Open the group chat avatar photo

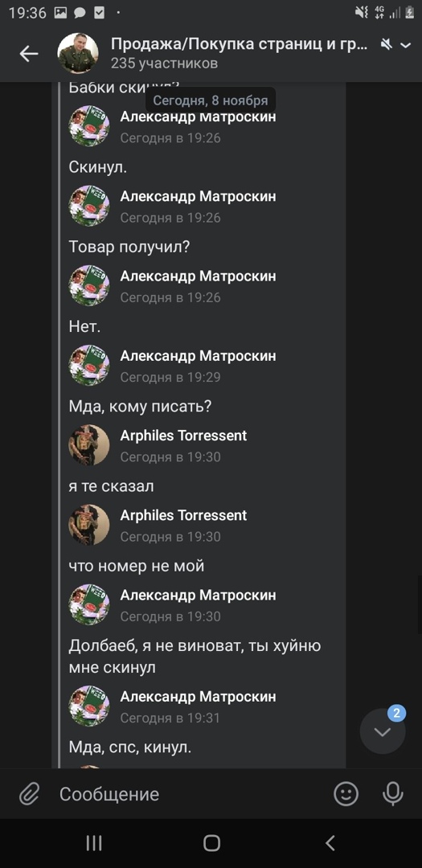click(78, 54)
